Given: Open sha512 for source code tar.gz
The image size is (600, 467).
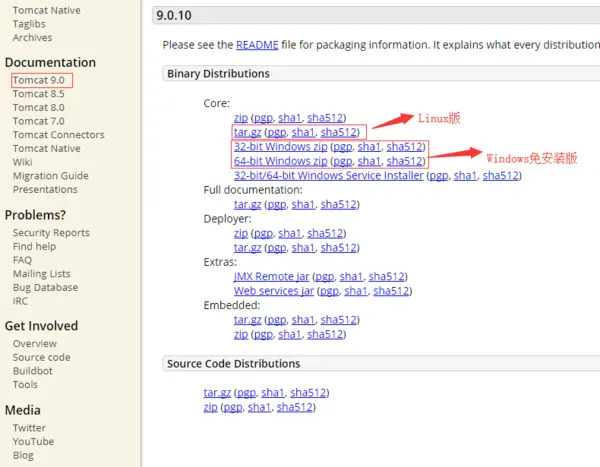Looking at the screenshot, I should click(308, 393).
